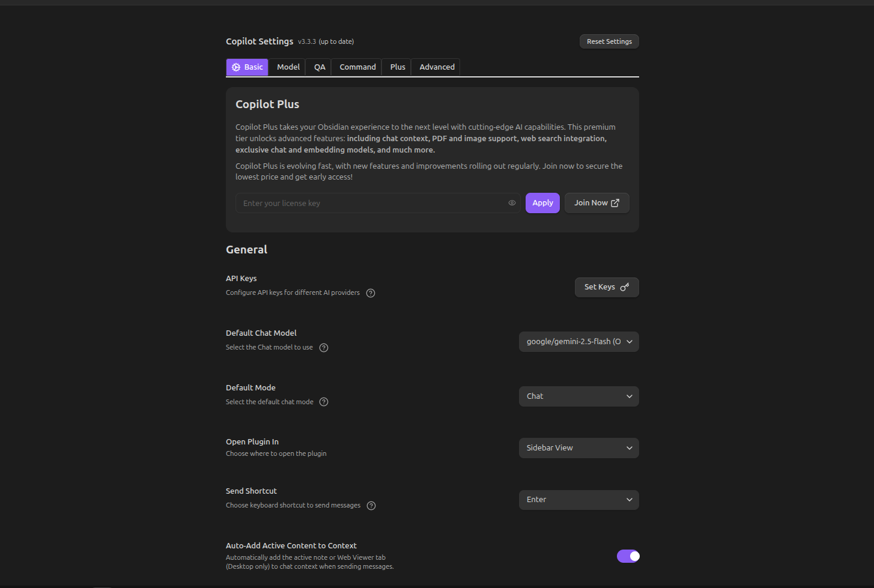
Task: Click the version text v3.3.3
Action: tap(307, 42)
